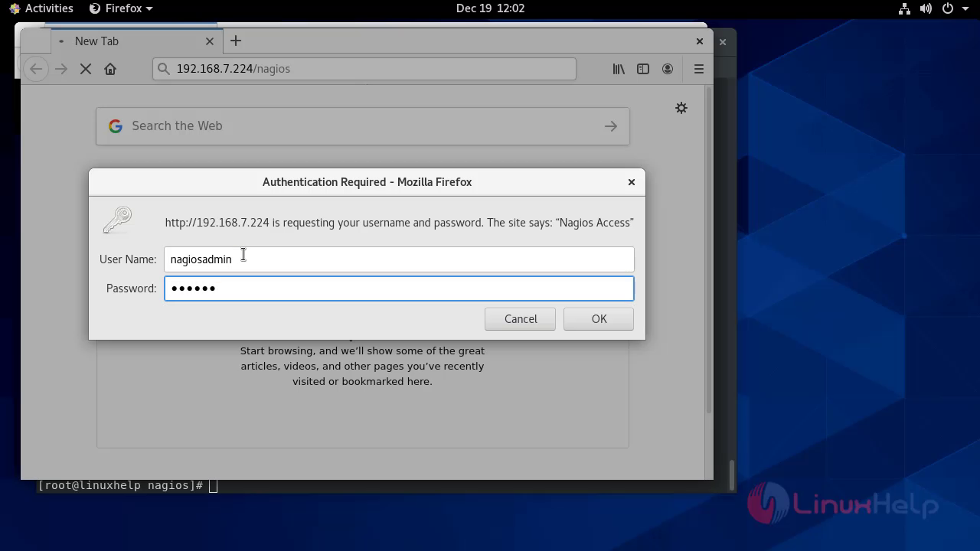Click the search go arrow

point(611,126)
